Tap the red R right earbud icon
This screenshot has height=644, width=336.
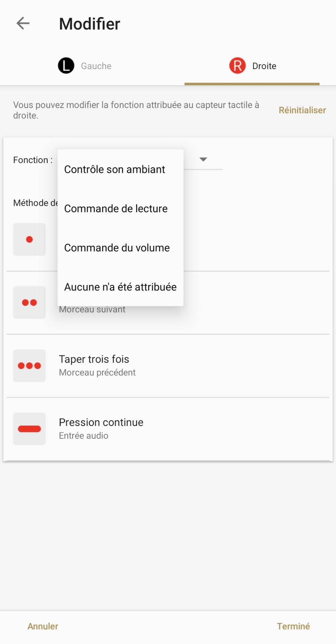(x=237, y=65)
